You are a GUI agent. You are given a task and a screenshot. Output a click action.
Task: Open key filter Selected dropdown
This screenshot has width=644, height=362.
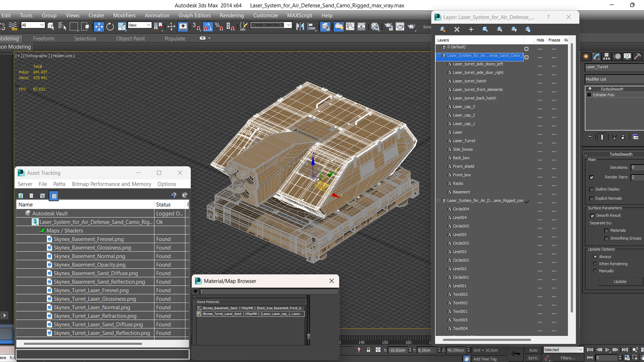(x=563, y=350)
